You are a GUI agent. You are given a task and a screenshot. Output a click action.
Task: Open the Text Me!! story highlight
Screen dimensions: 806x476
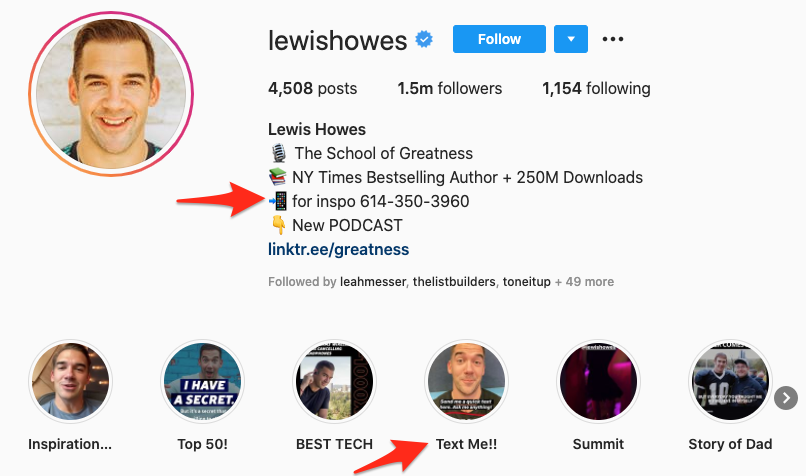(x=467, y=382)
